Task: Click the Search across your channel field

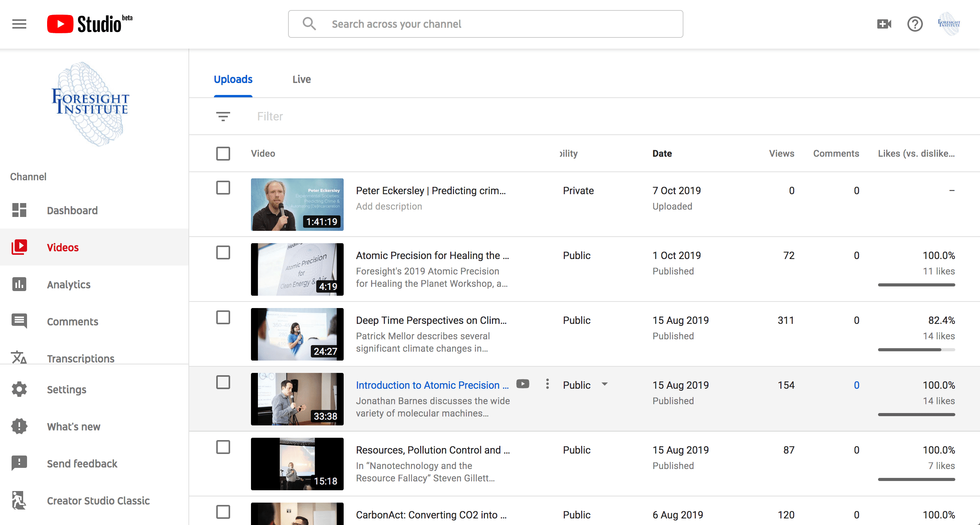Action: pyautogui.click(x=485, y=24)
